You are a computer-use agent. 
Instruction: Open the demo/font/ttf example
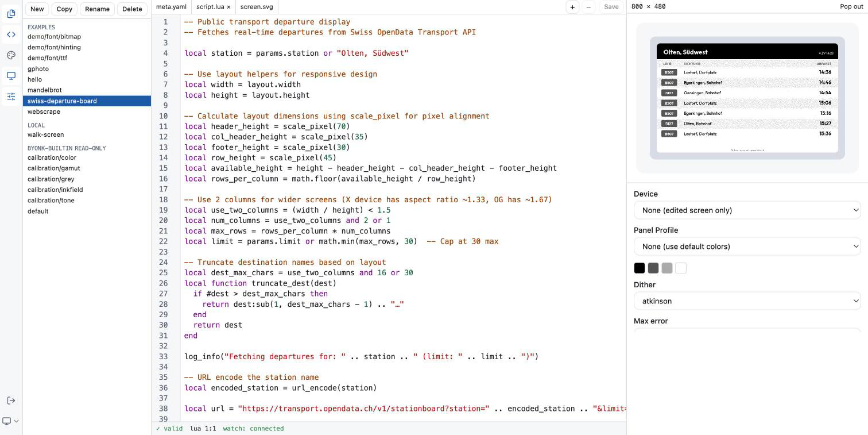87,58
